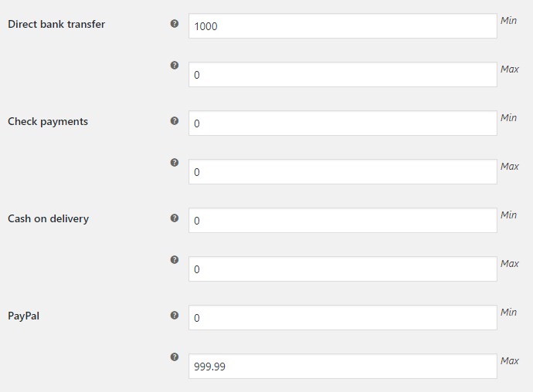Click help icon for Check payments Min

click(175, 120)
